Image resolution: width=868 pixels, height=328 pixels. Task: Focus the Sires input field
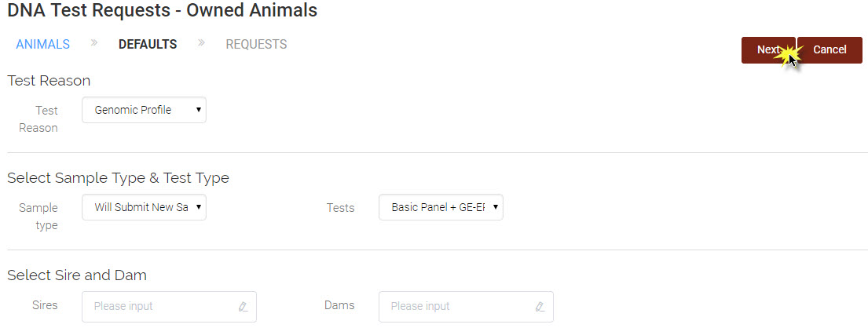170,307
